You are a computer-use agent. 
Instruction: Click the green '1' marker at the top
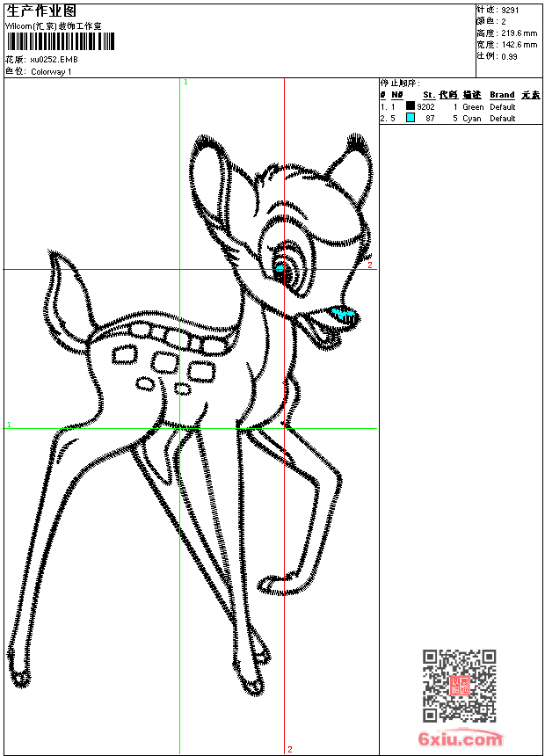[185, 83]
